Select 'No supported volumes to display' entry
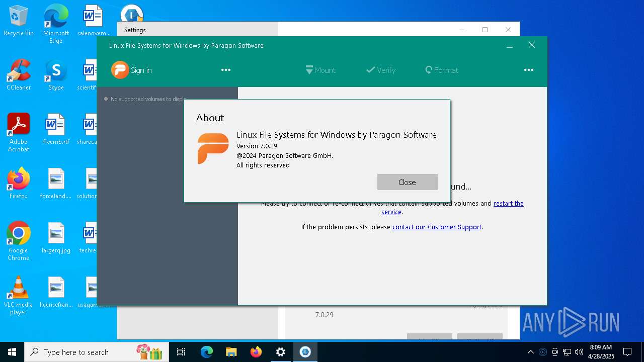644x362 pixels. point(146,99)
